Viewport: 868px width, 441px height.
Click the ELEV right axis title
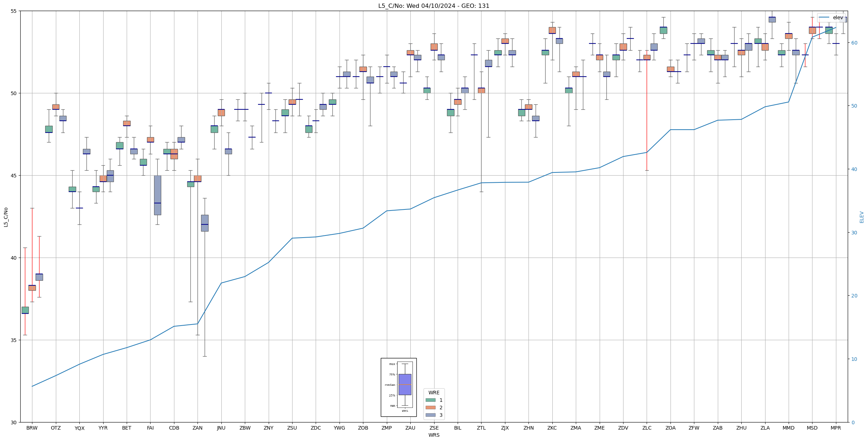[x=862, y=217]
